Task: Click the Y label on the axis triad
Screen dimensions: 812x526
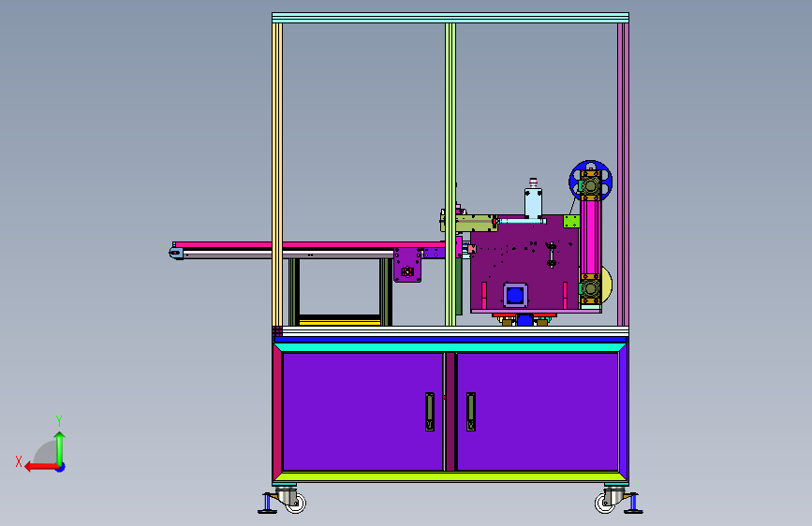Action: tap(59, 421)
